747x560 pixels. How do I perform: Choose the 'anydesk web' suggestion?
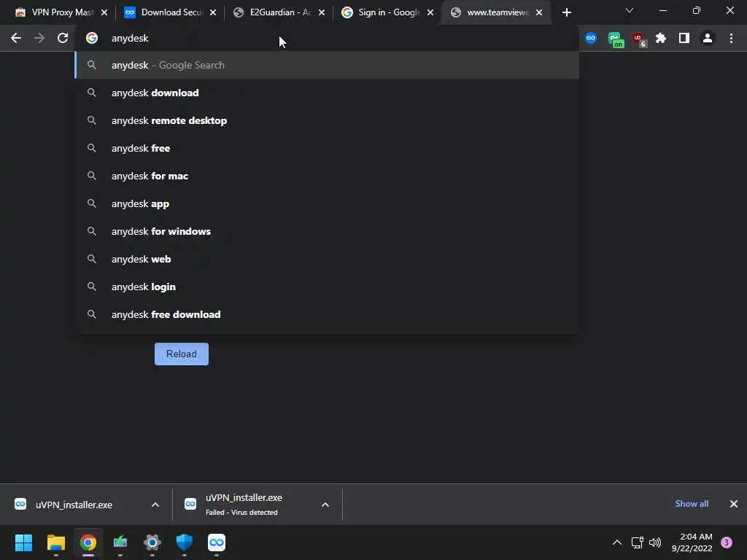point(327,259)
